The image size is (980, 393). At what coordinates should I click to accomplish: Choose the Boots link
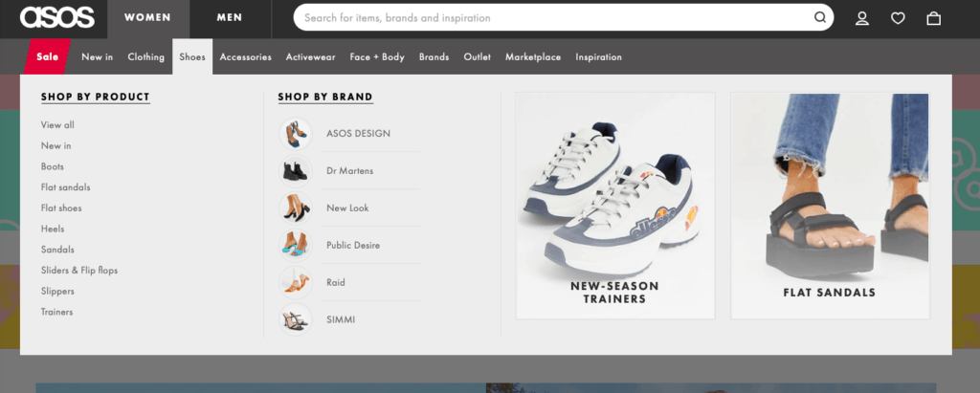[x=53, y=166]
